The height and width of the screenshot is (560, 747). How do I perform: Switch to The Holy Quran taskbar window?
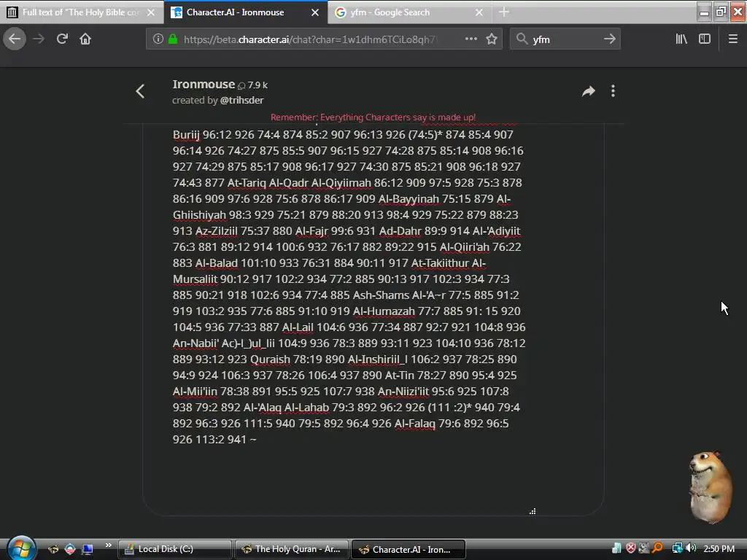tap(292, 549)
